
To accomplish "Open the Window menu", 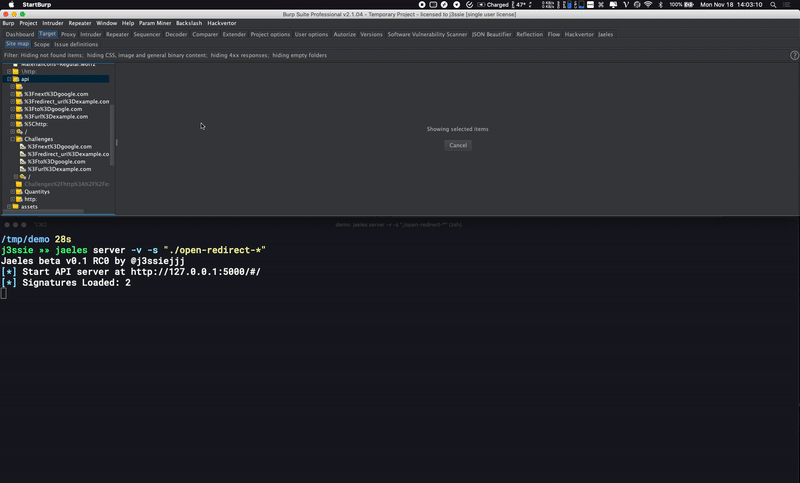I will [x=106, y=23].
